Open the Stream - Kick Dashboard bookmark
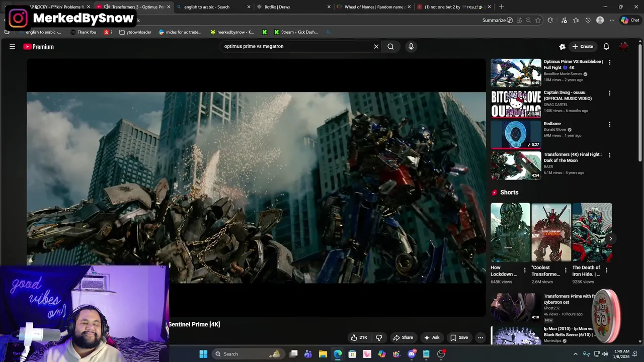Viewport: 644px width, 362px height. coord(296,32)
